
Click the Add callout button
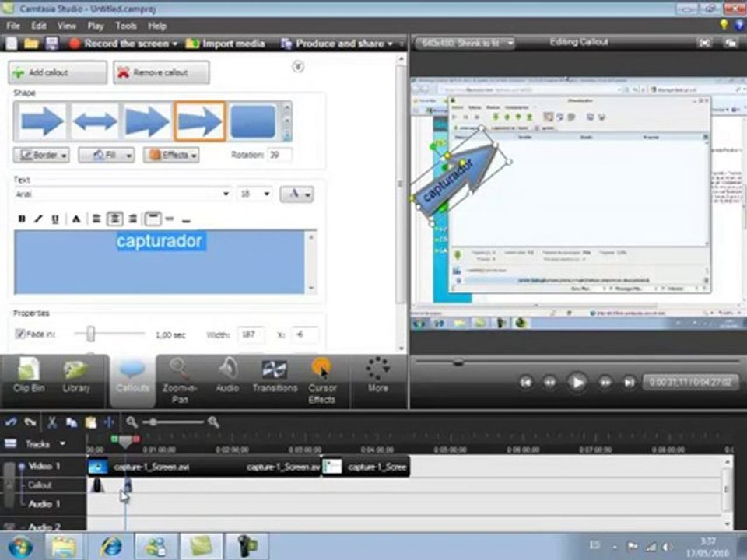point(57,72)
